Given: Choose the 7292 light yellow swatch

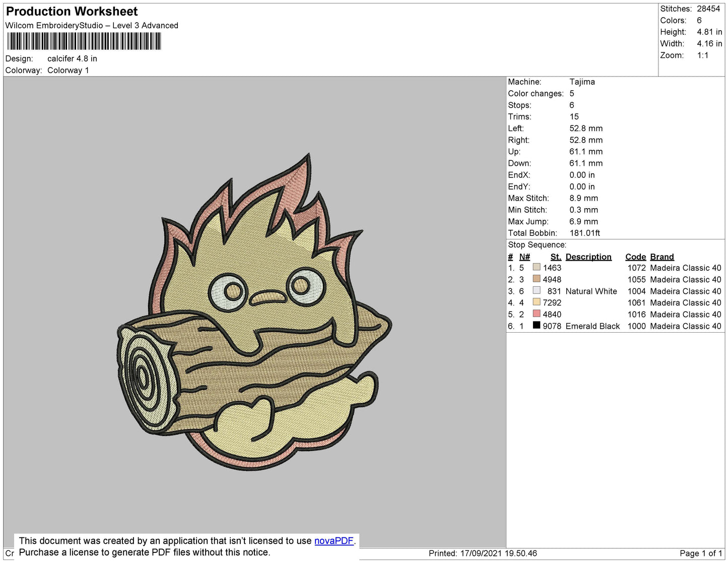Looking at the screenshot, I should coord(537,302).
